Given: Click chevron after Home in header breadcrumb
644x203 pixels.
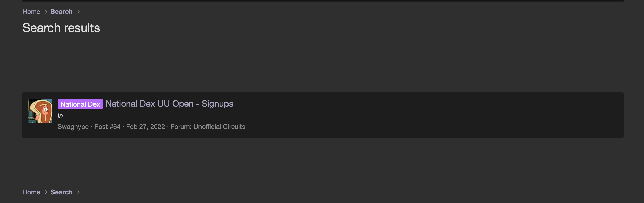Looking at the screenshot, I should click(46, 12).
